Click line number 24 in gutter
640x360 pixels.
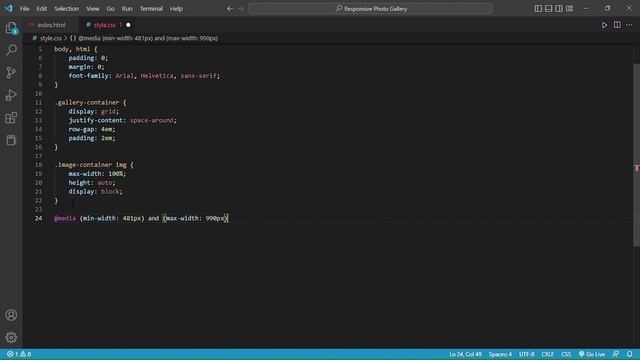click(x=38, y=218)
